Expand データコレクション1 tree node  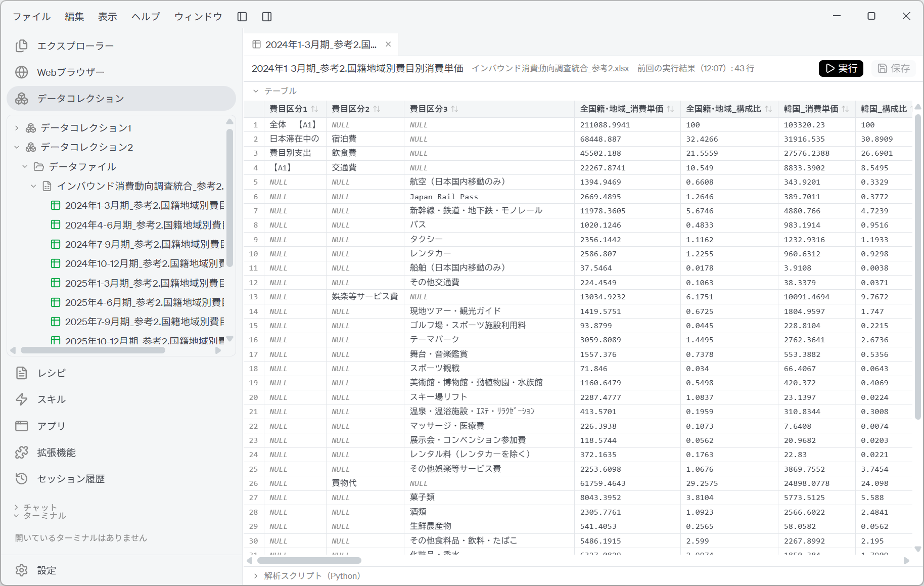(17, 128)
